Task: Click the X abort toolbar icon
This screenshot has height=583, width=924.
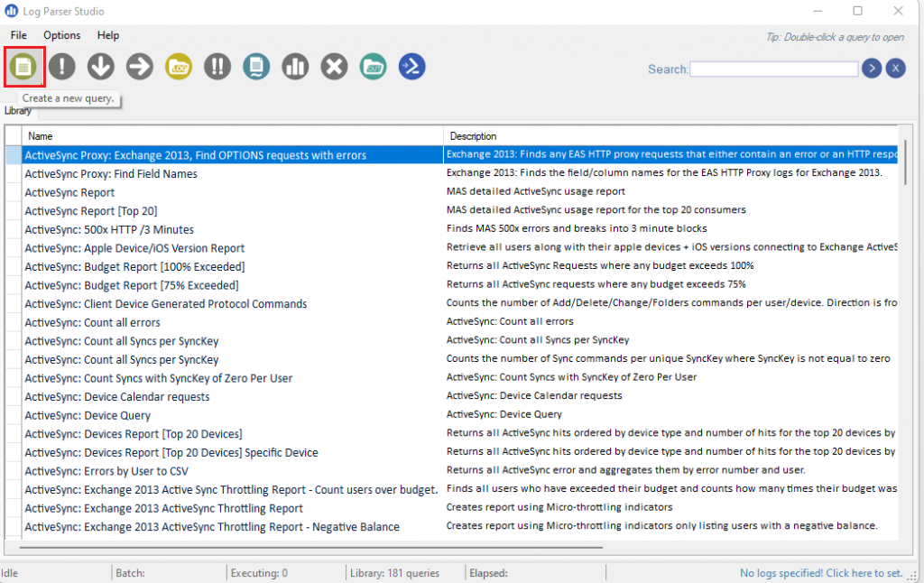Action: pyautogui.click(x=334, y=67)
